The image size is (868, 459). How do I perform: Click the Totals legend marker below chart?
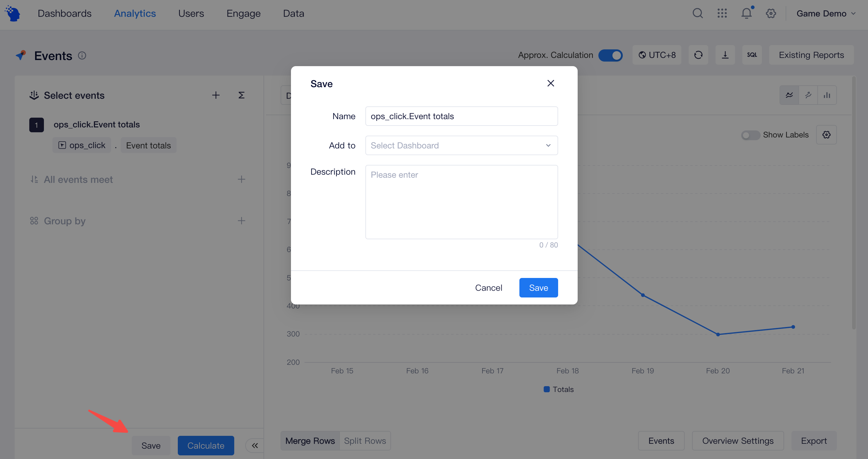point(546,389)
